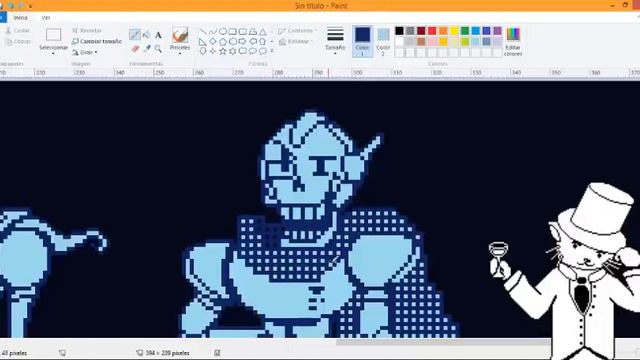This screenshot has width=640, height=360.
Task: Click the horizontal scrollbar below the canvas
Action: 443,342
